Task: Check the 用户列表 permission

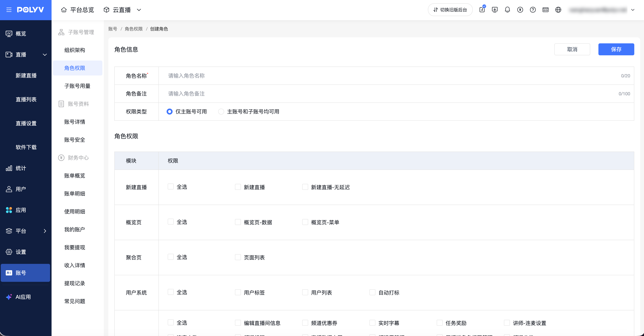Action: 305,292
